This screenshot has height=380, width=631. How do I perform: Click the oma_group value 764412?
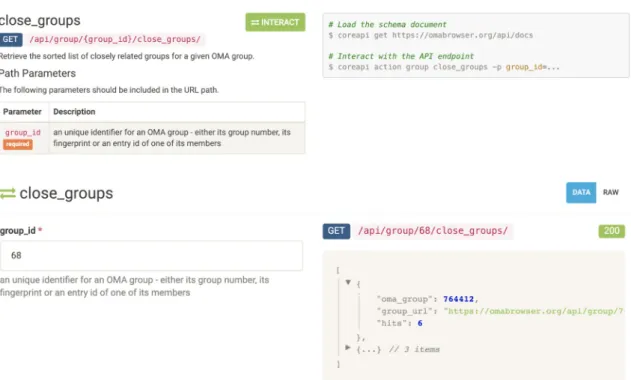458,299
